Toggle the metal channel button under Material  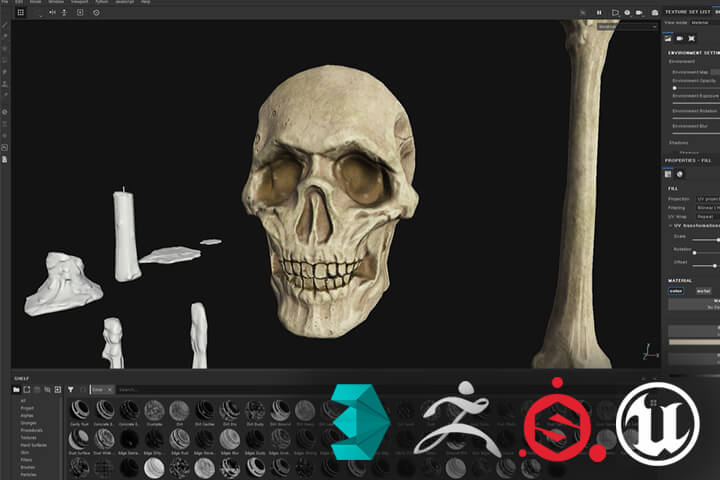coord(703,291)
